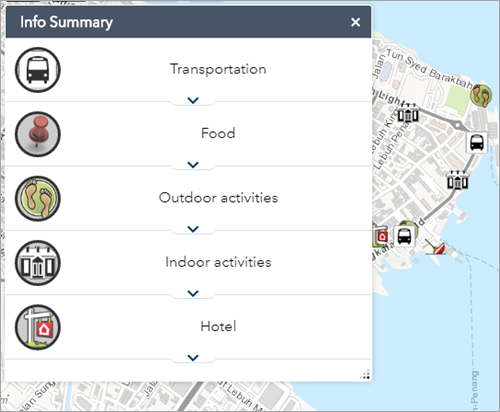Select museum marker near Lebuh Light
The width and height of the screenshot is (500, 412).
[407, 114]
